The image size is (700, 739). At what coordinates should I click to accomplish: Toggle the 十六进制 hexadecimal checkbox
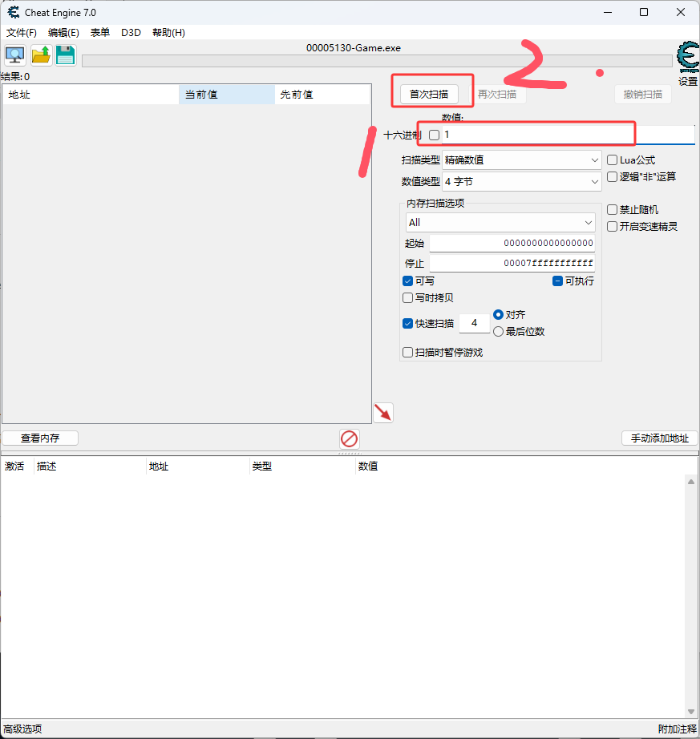434,135
